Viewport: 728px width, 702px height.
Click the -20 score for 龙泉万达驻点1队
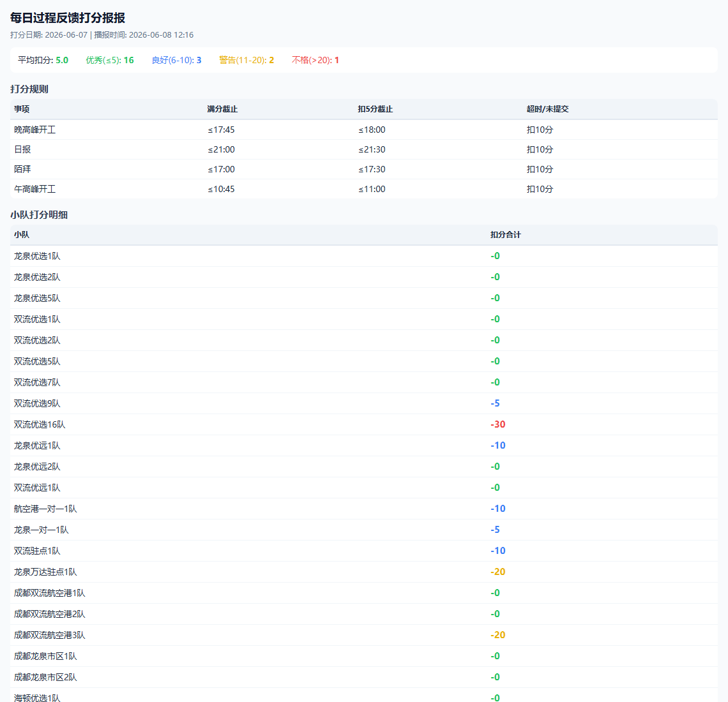497,572
